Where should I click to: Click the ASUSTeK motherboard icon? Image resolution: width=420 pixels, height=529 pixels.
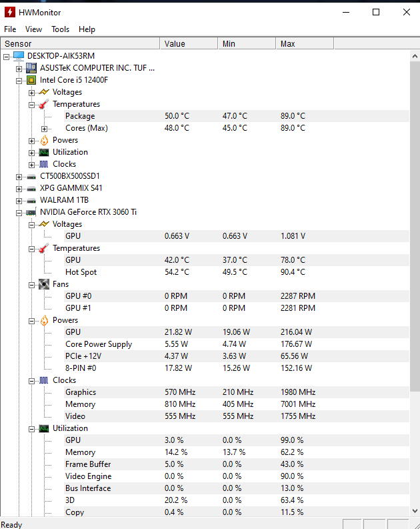[31, 68]
